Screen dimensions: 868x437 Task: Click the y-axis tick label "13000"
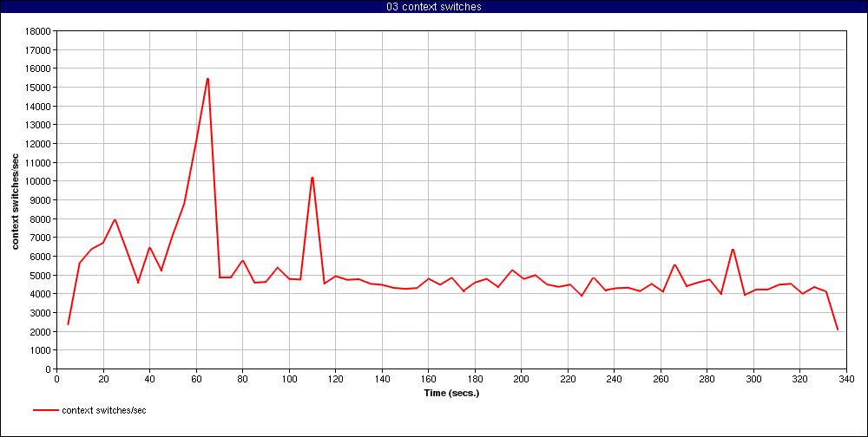[x=38, y=125]
